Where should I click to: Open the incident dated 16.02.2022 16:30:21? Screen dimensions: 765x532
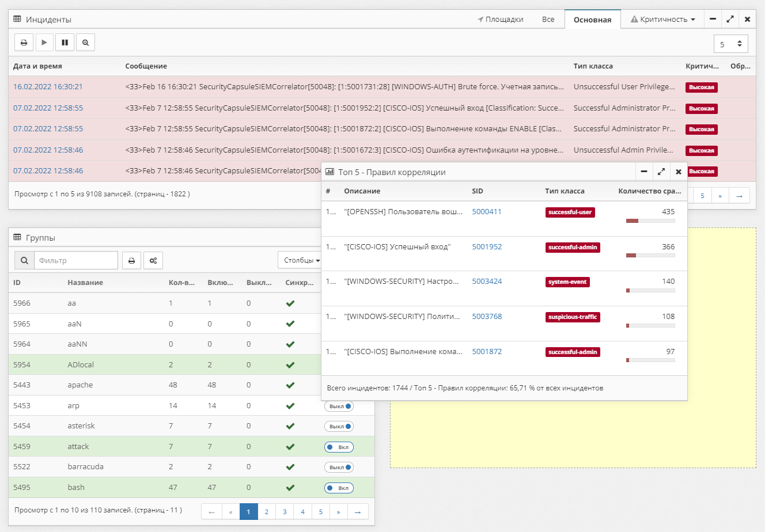48,87
